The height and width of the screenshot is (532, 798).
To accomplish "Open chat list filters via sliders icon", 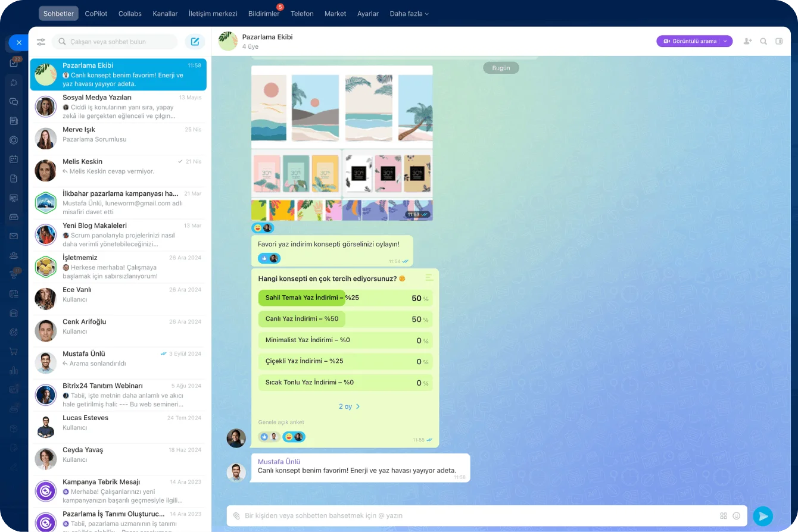I will (x=40, y=42).
